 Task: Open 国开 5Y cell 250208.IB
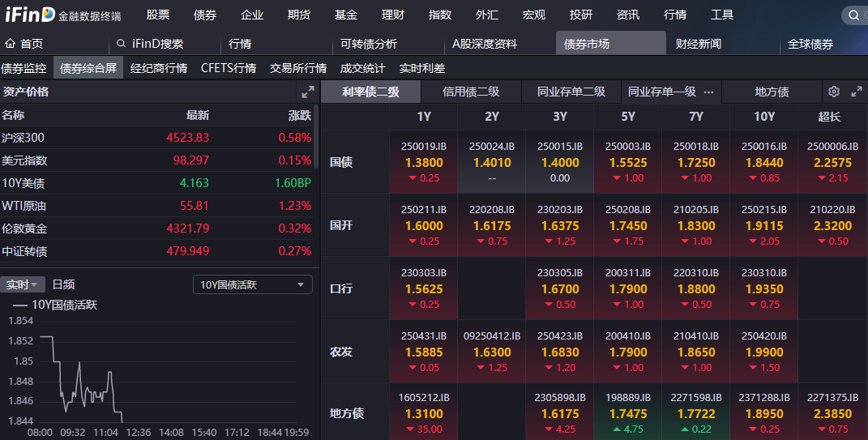(x=628, y=225)
